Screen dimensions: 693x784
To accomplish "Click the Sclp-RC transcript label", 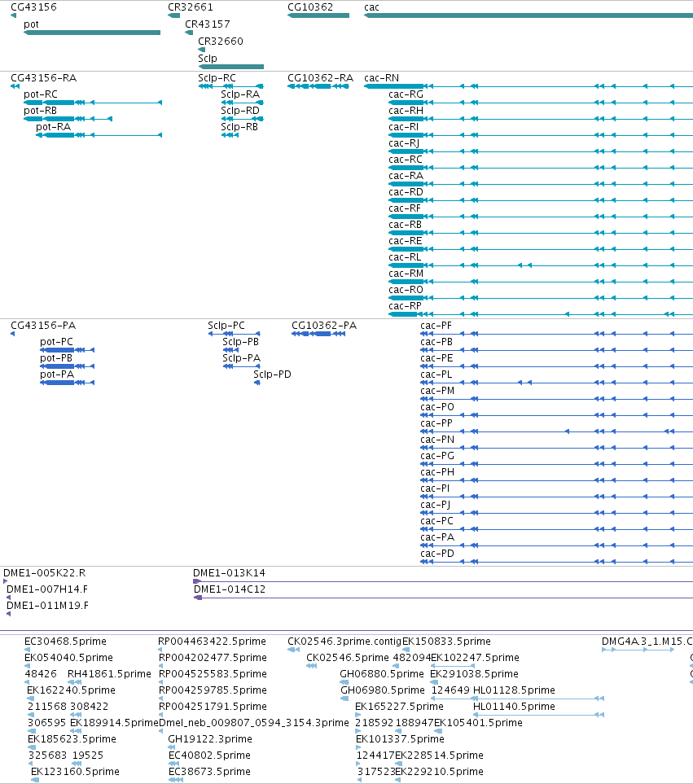I will 217,78.
